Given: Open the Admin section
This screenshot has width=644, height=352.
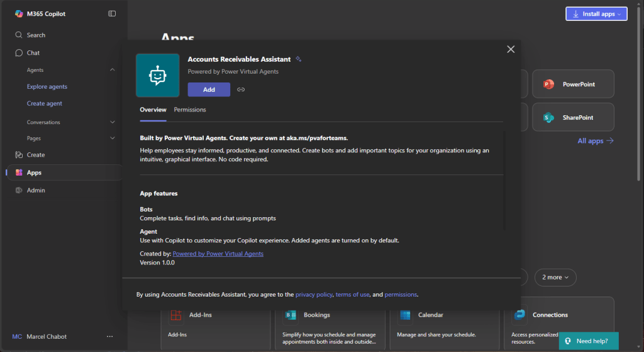Looking at the screenshot, I should coord(36,190).
